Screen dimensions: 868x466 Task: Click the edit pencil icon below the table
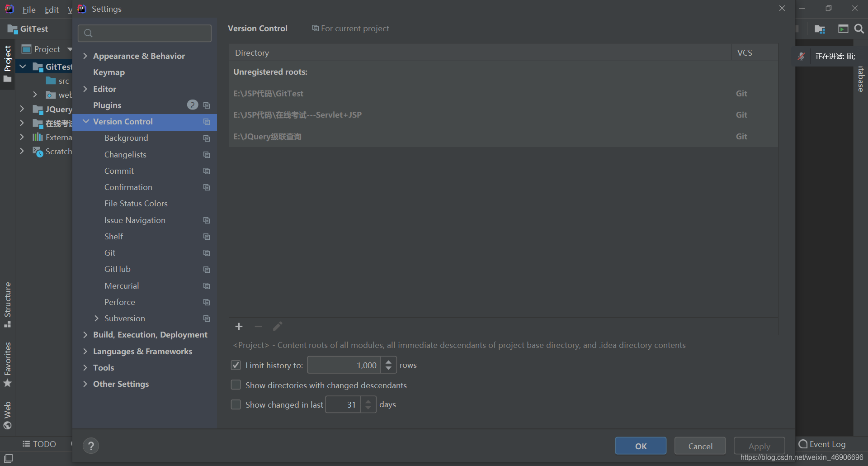pyautogui.click(x=278, y=326)
